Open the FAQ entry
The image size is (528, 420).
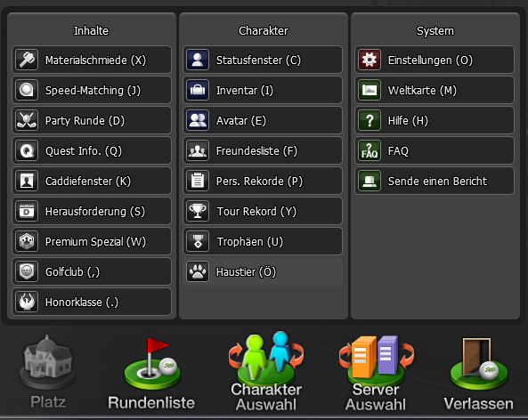(x=435, y=150)
